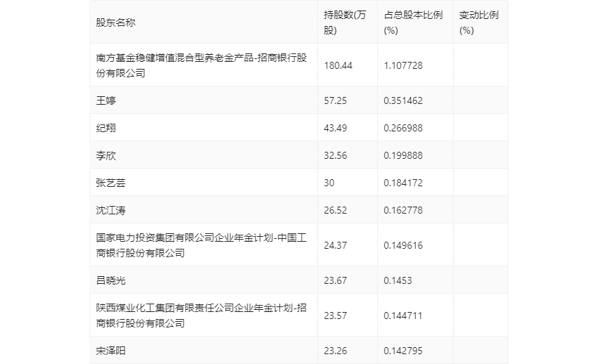Click holding value 57.25
The width and height of the screenshot is (598, 364).
[335, 100]
